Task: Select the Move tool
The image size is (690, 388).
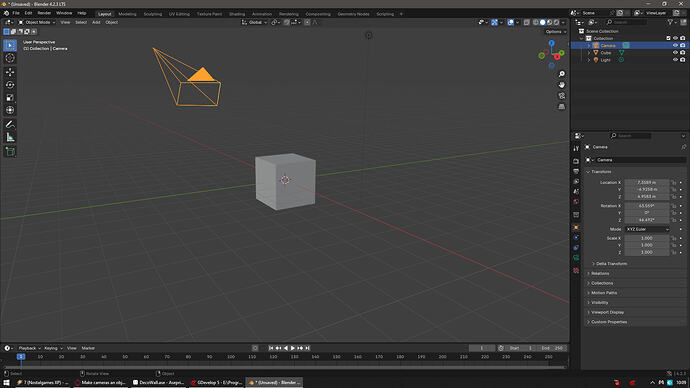Action: coord(10,72)
